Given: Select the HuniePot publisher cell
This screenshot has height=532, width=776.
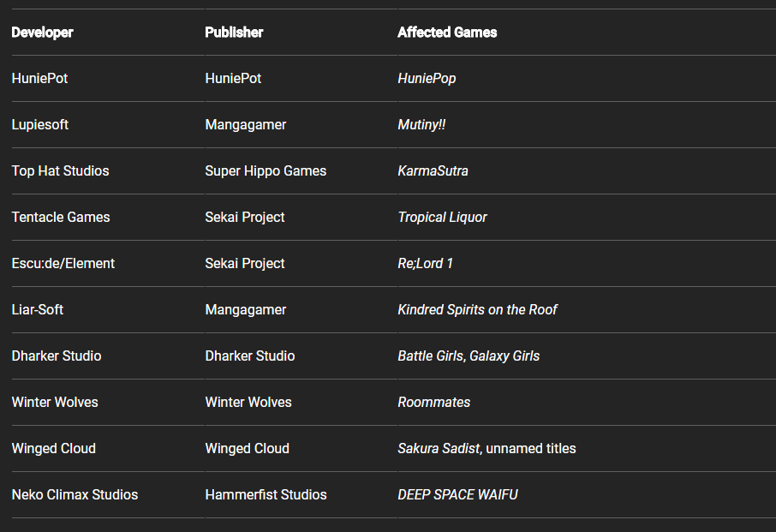Looking at the screenshot, I should 233,78.
